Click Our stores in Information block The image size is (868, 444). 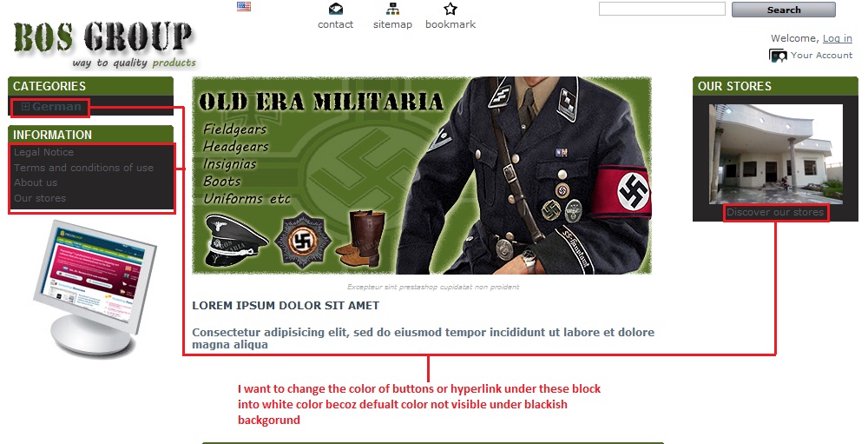(x=40, y=198)
